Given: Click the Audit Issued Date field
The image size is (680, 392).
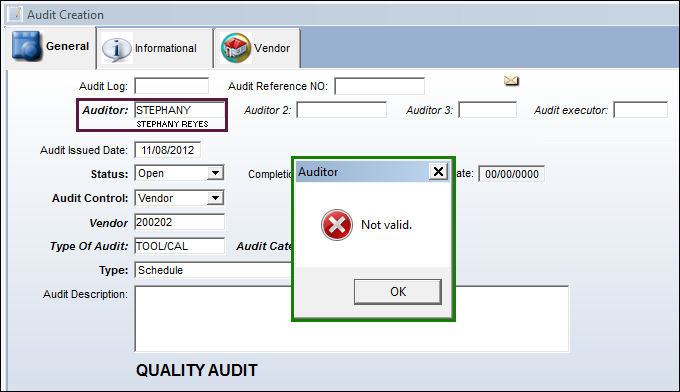Looking at the screenshot, I should point(167,150).
